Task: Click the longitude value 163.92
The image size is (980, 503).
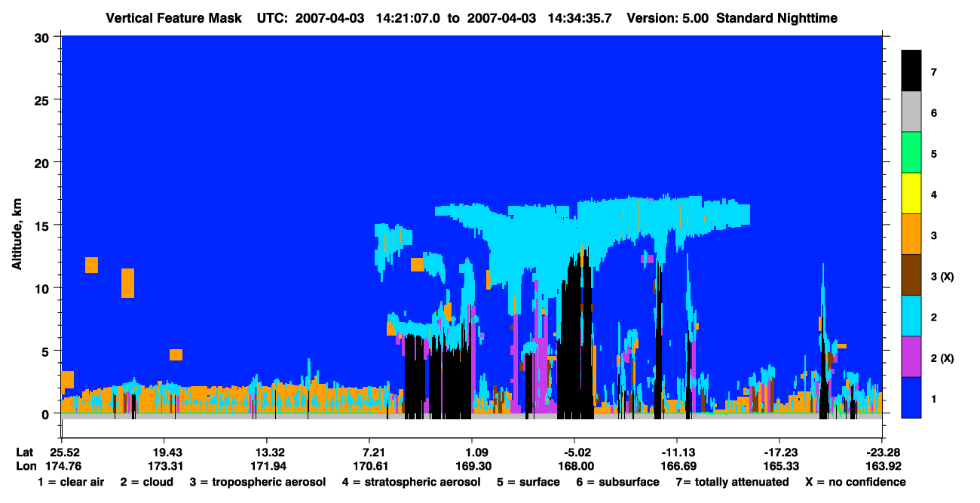Action: 882,465
